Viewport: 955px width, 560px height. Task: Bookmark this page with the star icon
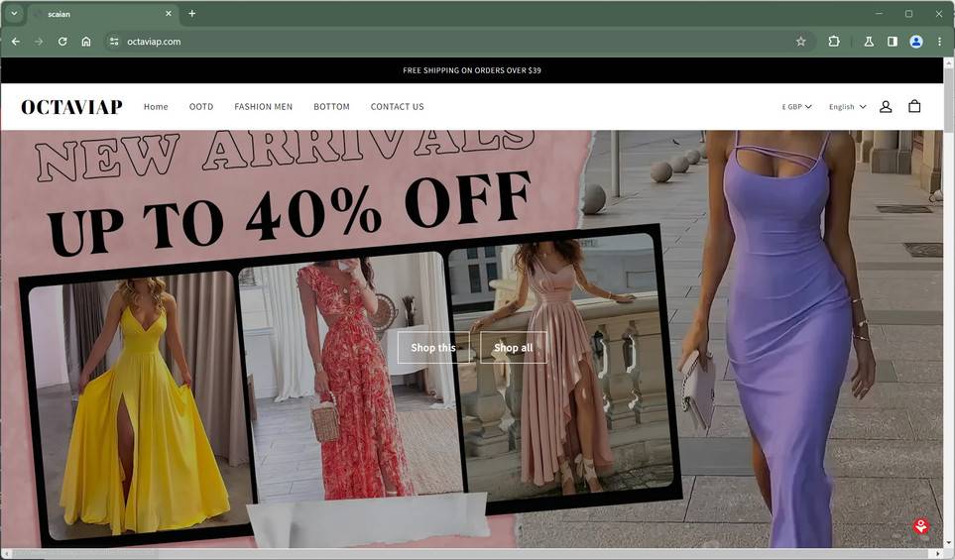801,42
